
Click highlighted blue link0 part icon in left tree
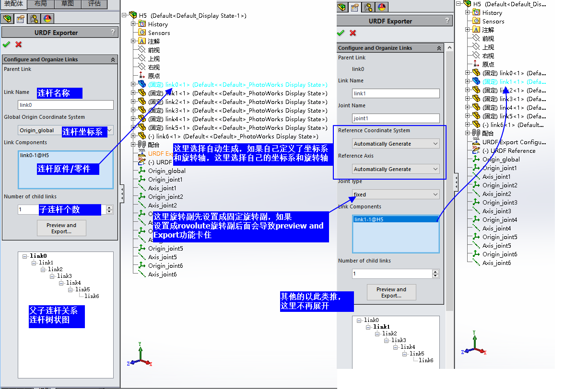[x=142, y=84]
